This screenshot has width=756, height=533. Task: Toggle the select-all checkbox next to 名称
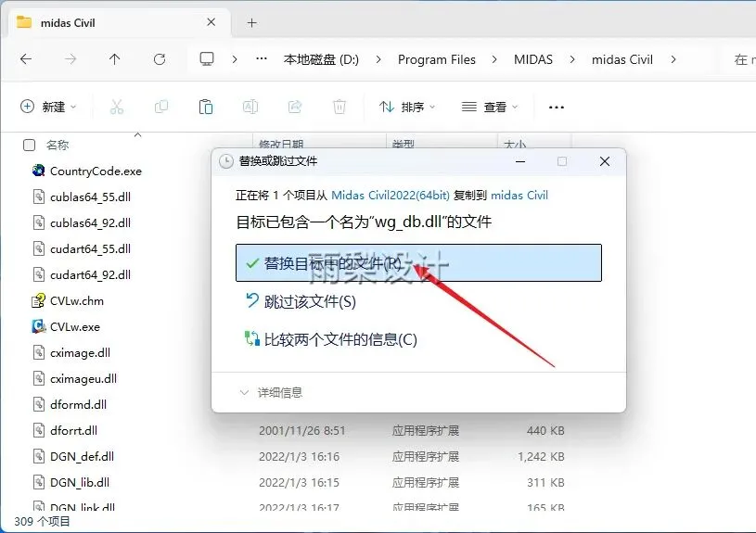29,145
